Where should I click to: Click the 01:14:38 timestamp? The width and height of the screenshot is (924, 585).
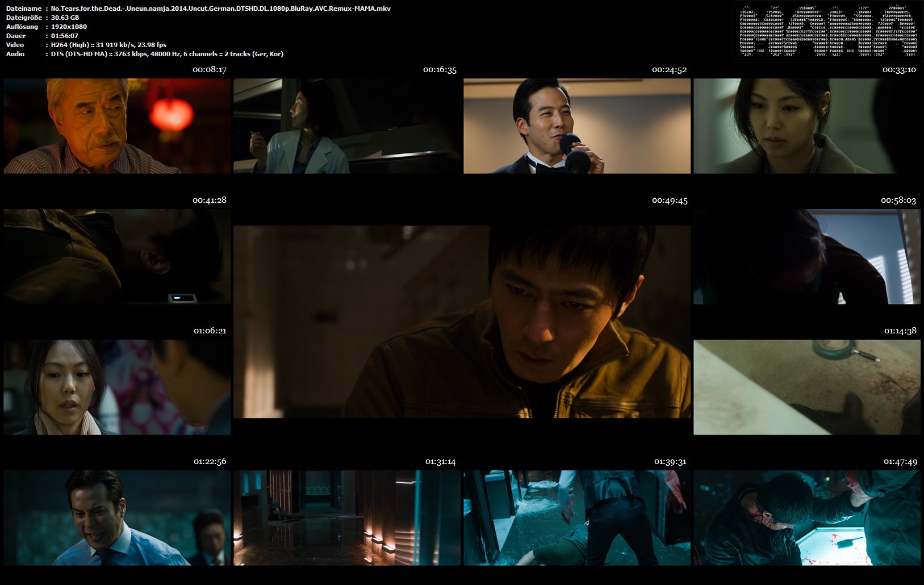[900, 331]
